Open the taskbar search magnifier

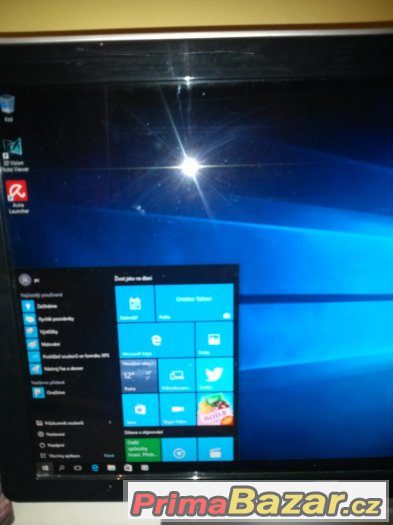(62, 468)
